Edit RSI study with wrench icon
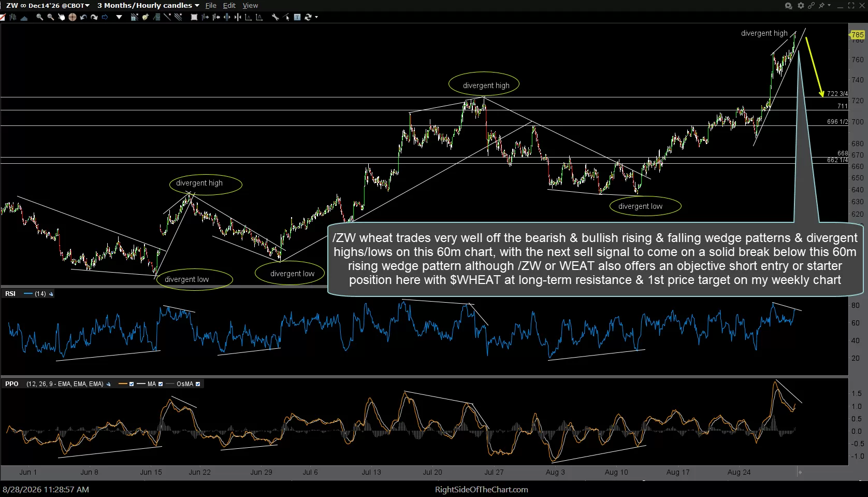 coord(51,294)
